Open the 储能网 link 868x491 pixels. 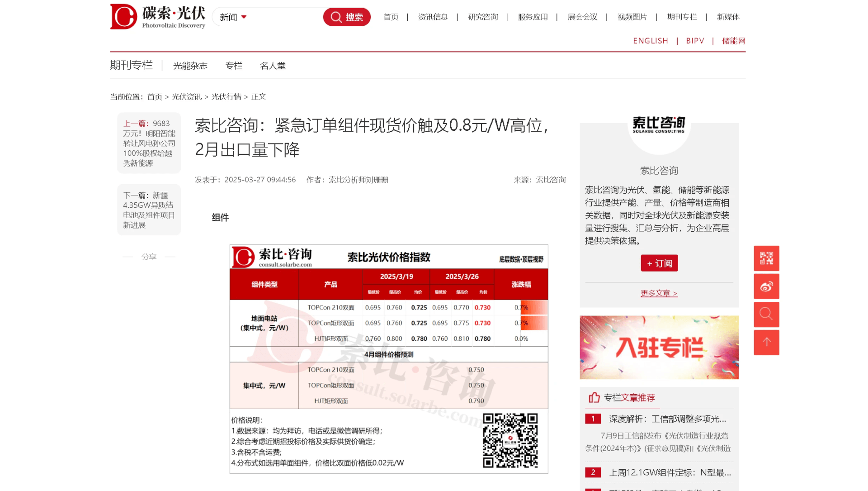[x=733, y=41]
